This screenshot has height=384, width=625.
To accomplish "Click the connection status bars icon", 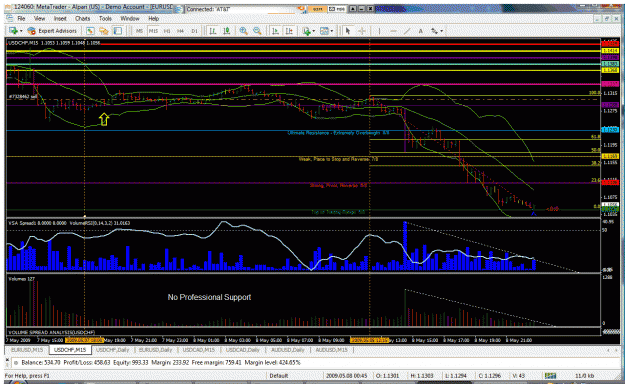I will [x=550, y=376].
